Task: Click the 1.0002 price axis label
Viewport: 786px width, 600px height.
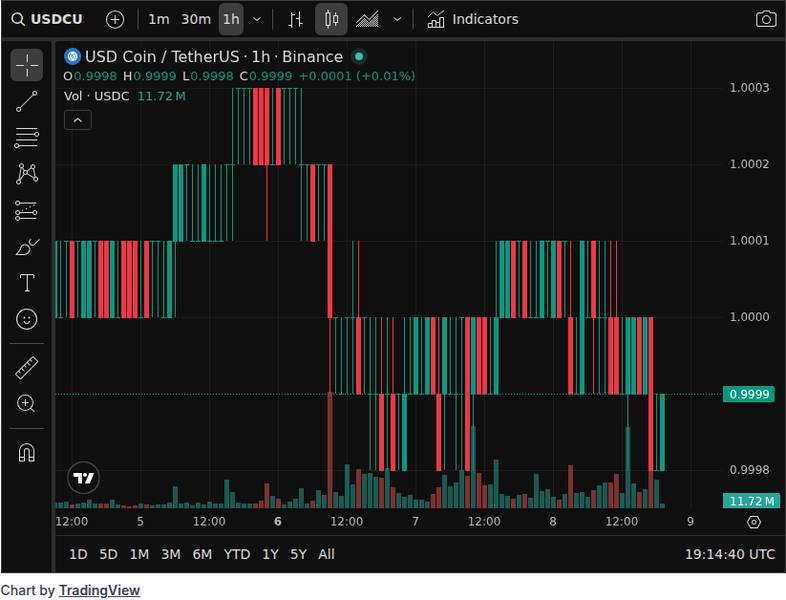Action: [749, 164]
